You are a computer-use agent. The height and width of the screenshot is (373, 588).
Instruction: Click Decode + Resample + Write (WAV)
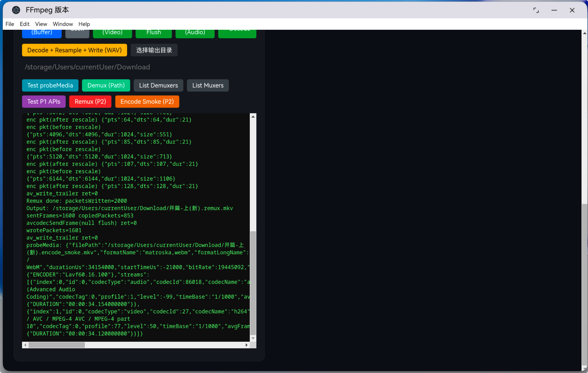click(74, 50)
